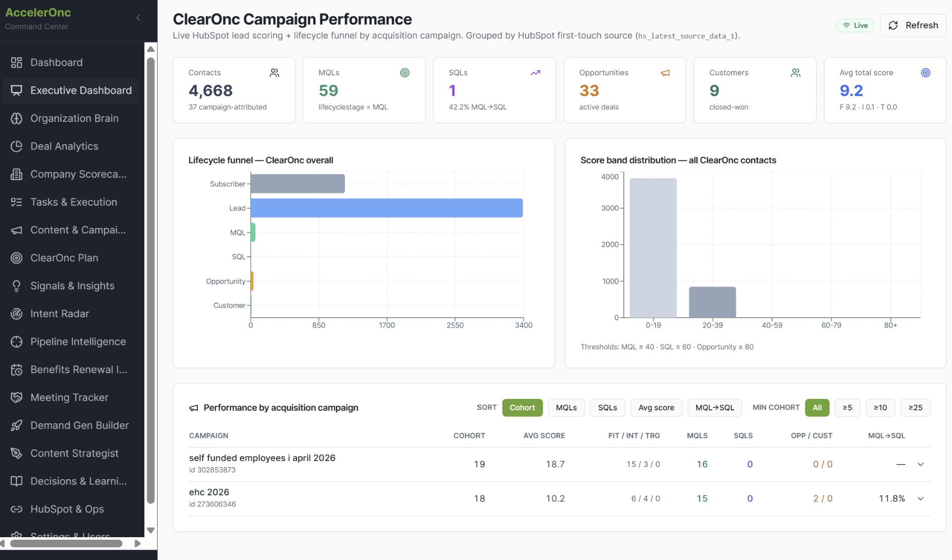Click the Refresh button
Screen dimensions: 952x560
pos(913,25)
